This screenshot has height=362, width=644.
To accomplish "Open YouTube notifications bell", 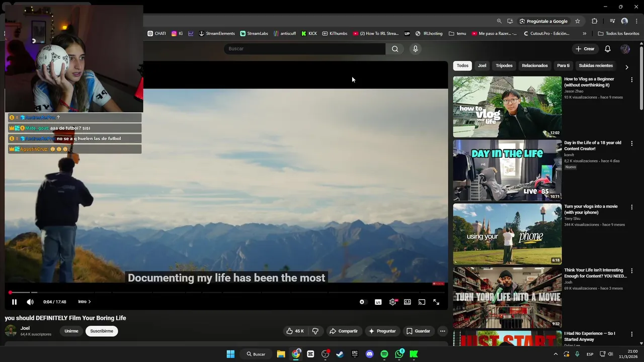I will tap(607, 49).
